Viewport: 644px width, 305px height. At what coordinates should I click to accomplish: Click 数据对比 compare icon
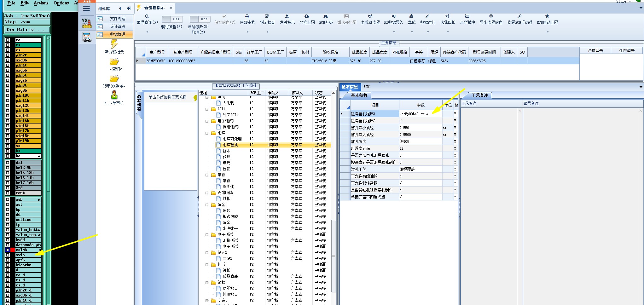pos(428,19)
